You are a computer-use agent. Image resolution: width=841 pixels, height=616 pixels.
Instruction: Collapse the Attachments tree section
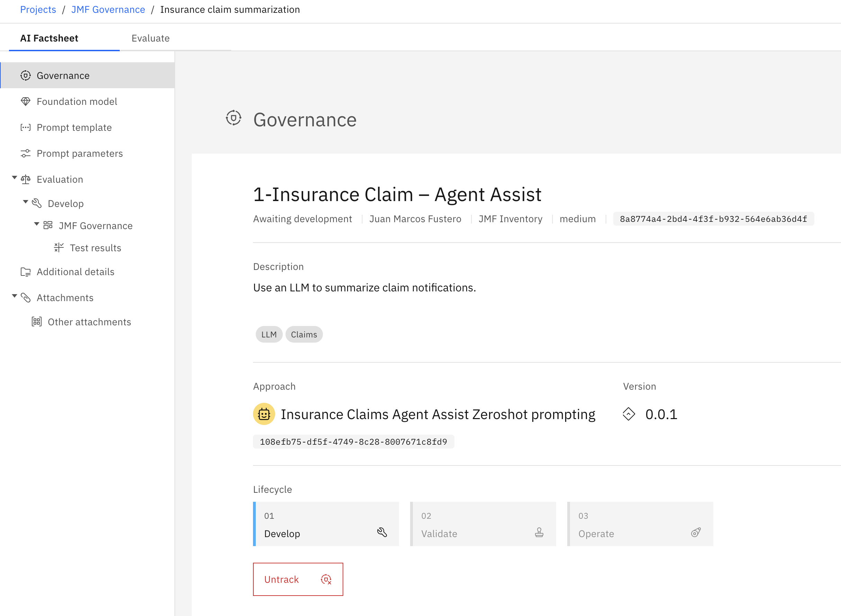tap(15, 296)
